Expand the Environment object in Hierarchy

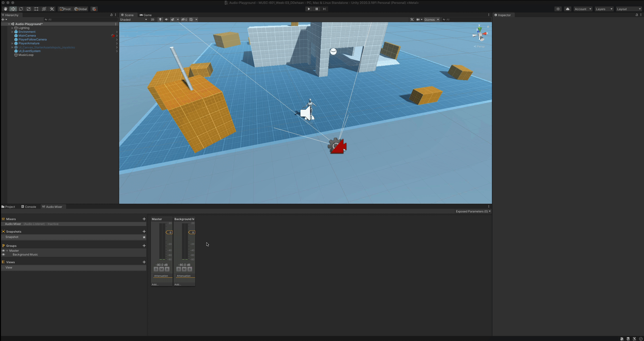click(12, 32)
